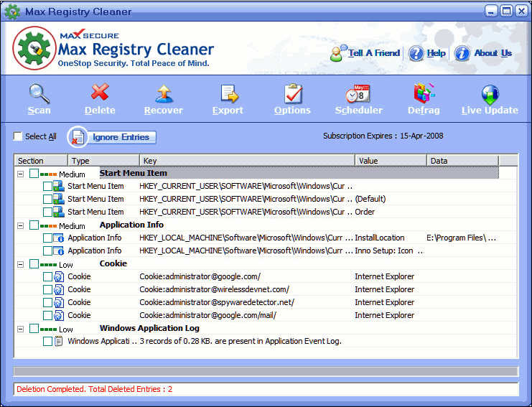Check the Start Menu Item (Default) row checkbox
The height and width of the screenshot is (407, 532).
(x=47, y=199)
